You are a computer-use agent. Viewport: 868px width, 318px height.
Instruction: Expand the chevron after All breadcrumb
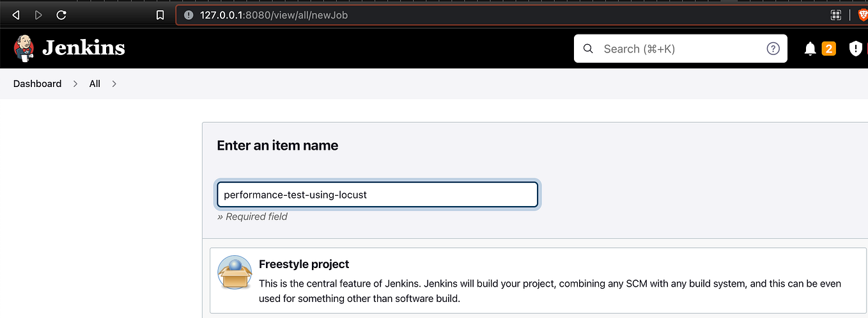[114, 84]
